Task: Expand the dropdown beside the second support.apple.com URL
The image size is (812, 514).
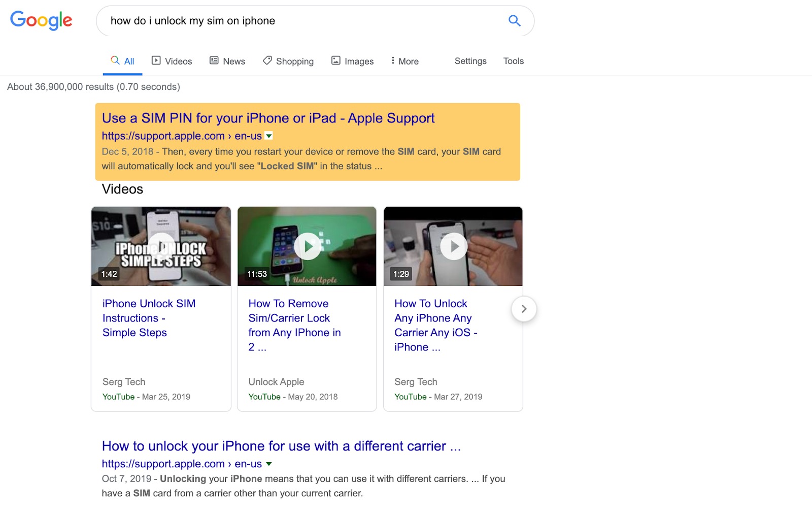Action: tap(269, 464)
